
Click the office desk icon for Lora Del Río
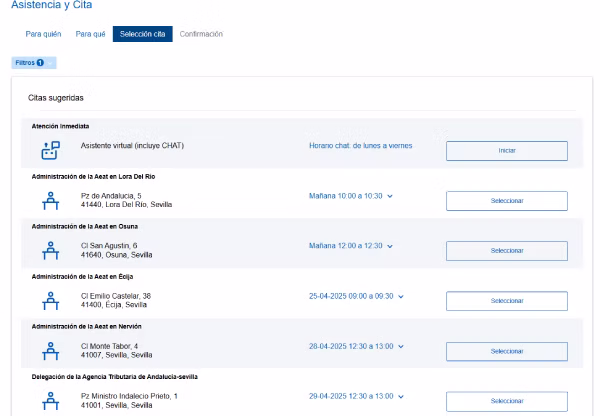point(49,201)
